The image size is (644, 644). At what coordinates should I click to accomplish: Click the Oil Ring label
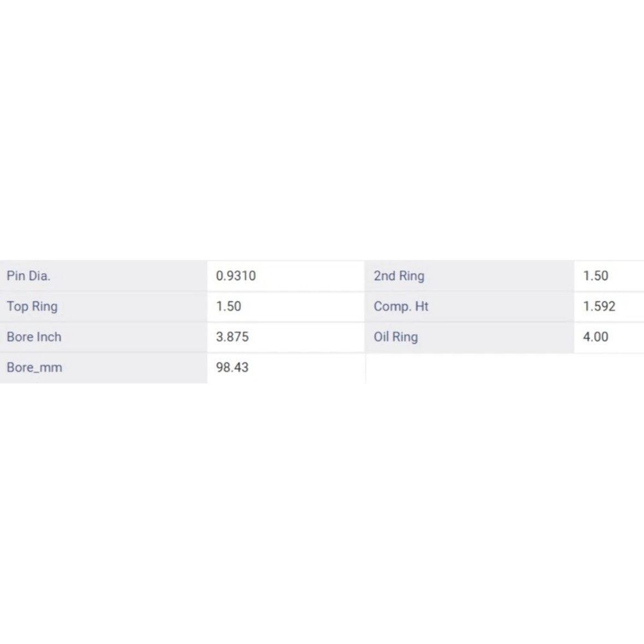395,337
